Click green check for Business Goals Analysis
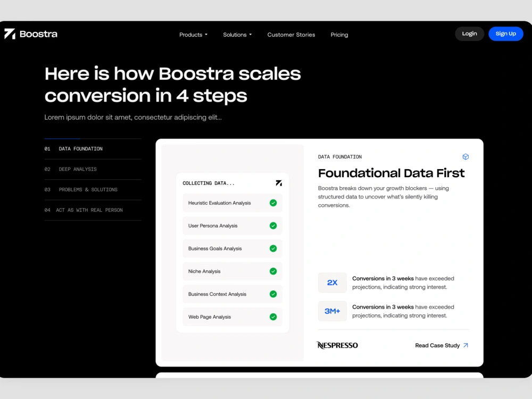 click(273, 248)
